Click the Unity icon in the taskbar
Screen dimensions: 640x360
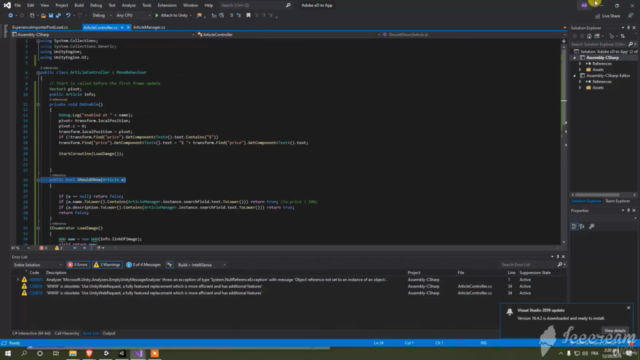[122, 353]
